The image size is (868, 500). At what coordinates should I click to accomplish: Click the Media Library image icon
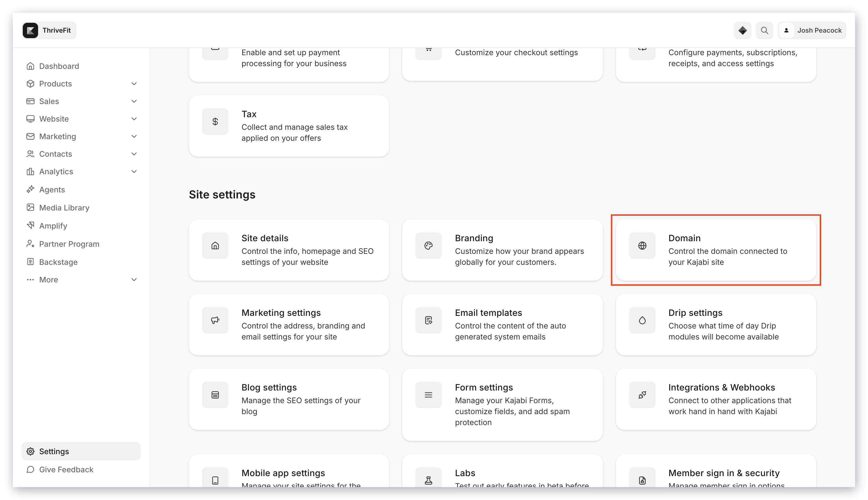coord(30,207)
